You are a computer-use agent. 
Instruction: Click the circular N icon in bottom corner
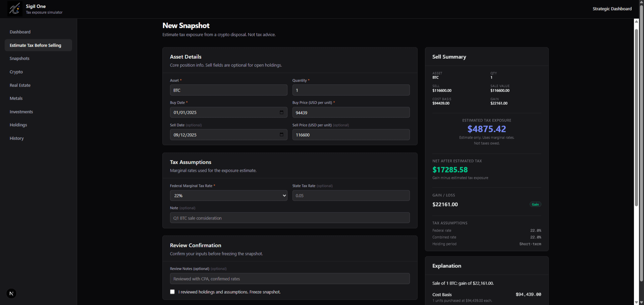pos(11,293)
